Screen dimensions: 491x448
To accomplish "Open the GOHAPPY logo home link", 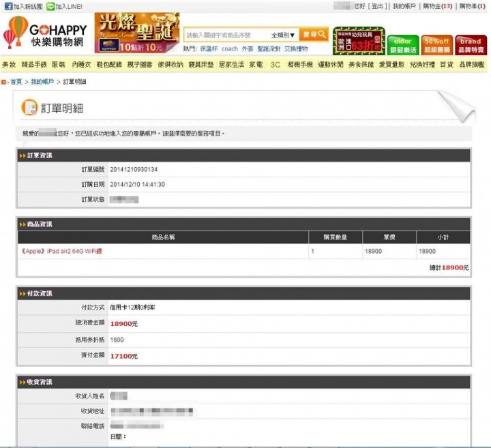I will tap(45, 33).
